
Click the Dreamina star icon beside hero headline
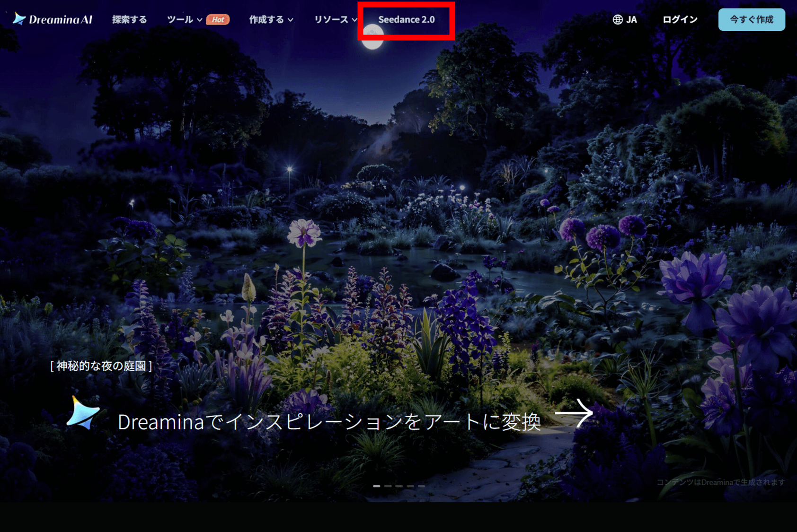(x=83, y=413)
